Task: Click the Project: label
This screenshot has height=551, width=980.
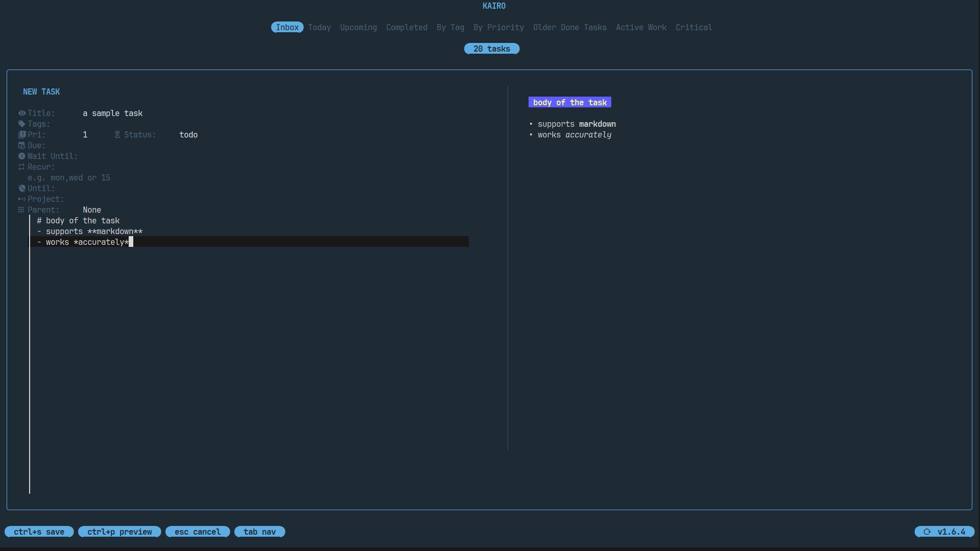Action: click(46, 199)
